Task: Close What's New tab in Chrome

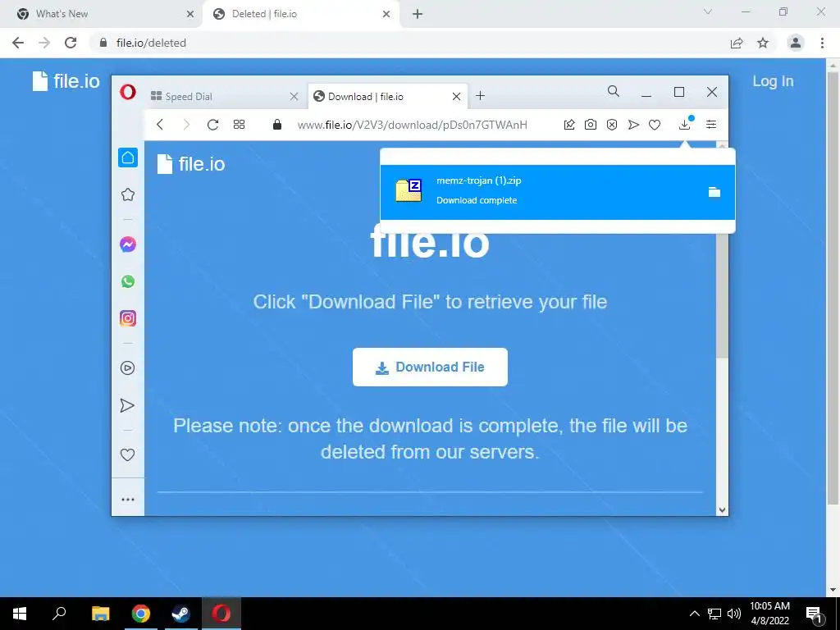Action: pyautogui.click(x=189, y=15)
